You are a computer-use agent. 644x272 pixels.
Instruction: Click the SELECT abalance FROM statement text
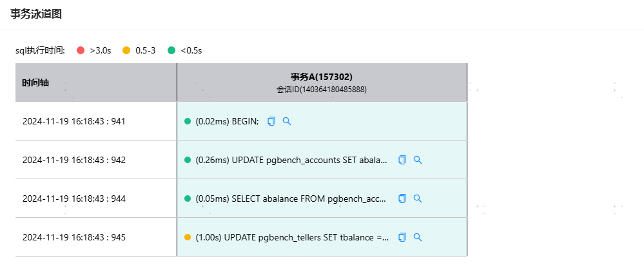[x=291, y=199]
